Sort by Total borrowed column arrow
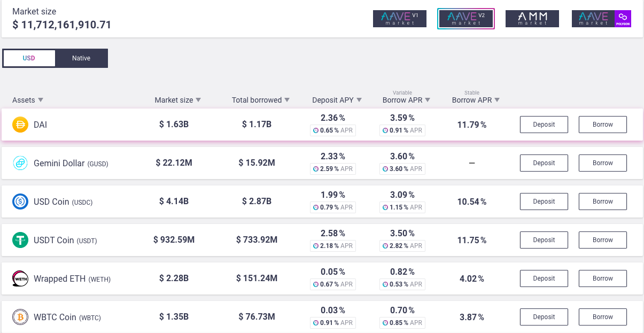644x333 pixels. [287, 100]
